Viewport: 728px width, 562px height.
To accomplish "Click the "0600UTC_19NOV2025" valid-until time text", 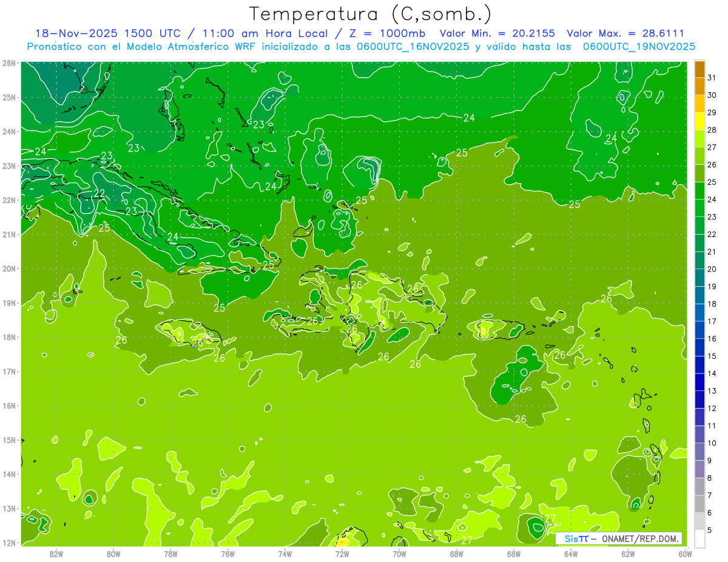I will 639,46.
